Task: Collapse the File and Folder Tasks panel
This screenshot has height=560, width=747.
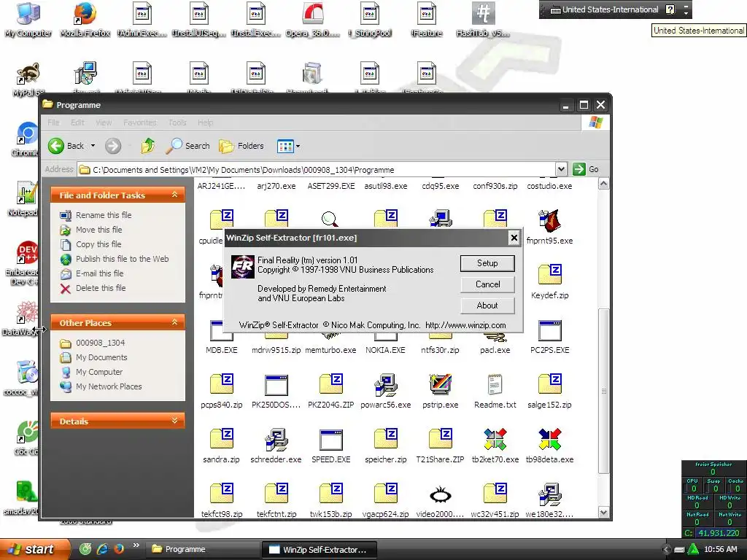Action: [x=174, y=195]
